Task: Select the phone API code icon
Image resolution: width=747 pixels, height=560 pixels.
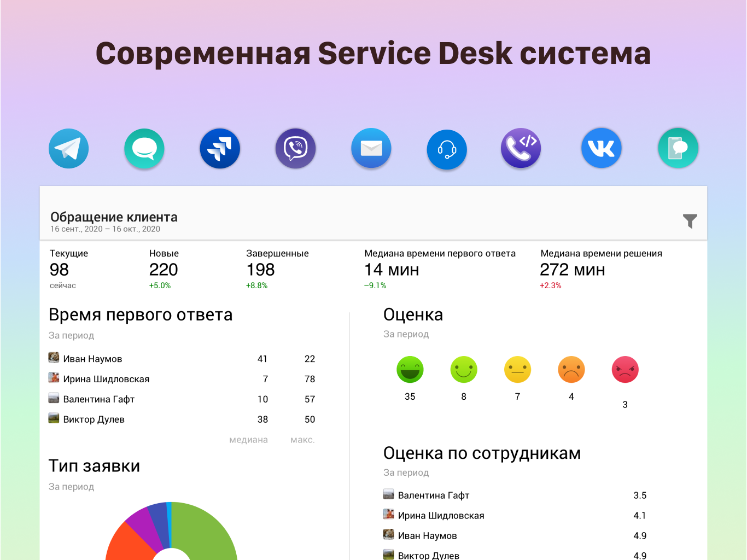Action: 521,148
